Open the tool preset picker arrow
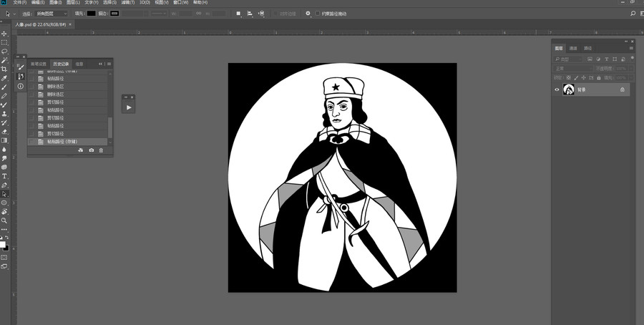The height and width of the screenshot is (325, 644). coord(15,14)
